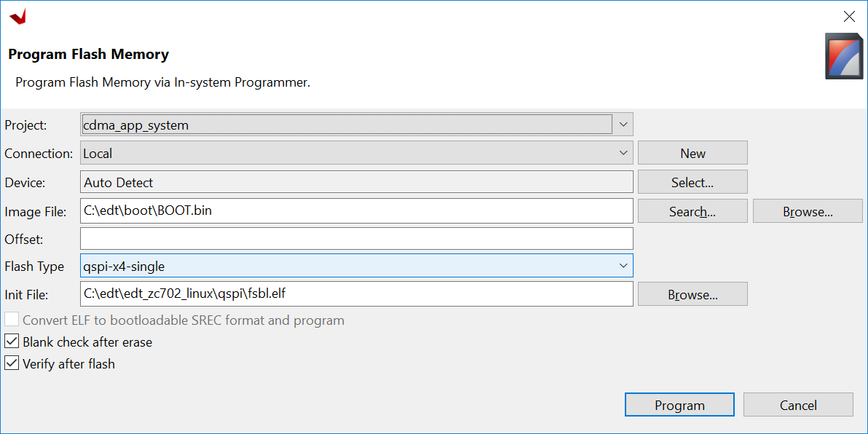Click the New connection button
Image resolution: width=868 pixels, height=434 pixels.
tap(692, 153)
